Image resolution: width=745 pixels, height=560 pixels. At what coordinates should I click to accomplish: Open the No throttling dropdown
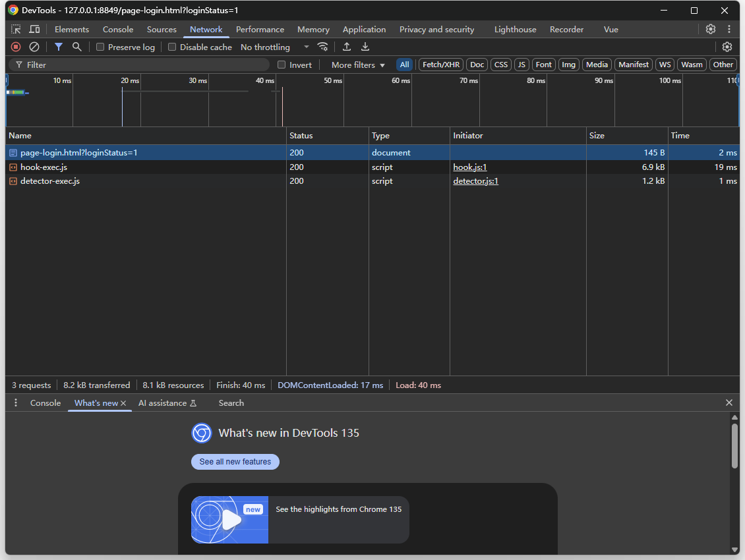[274, 47]
